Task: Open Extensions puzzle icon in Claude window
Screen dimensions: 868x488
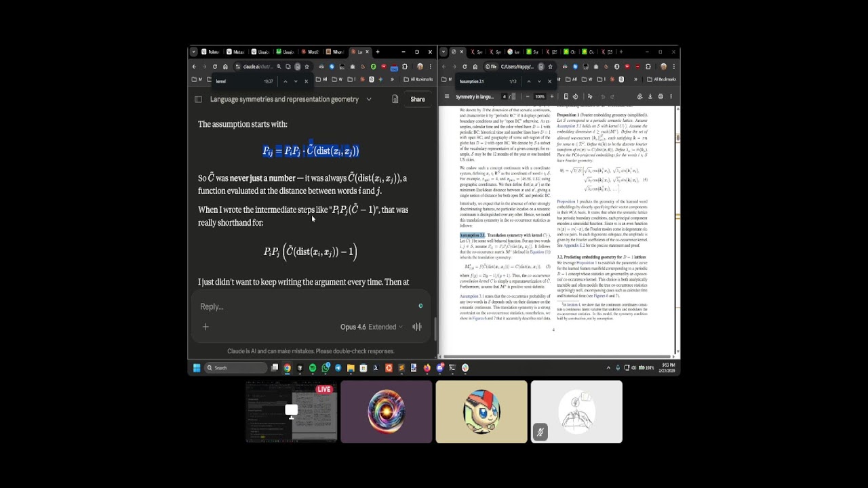Action: point(405,66)
